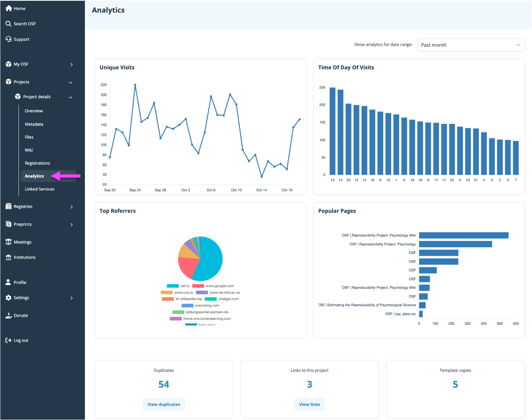Open the Past month date range dropdown
Screen dimensions: 532x420
click(x=470, y=45)
